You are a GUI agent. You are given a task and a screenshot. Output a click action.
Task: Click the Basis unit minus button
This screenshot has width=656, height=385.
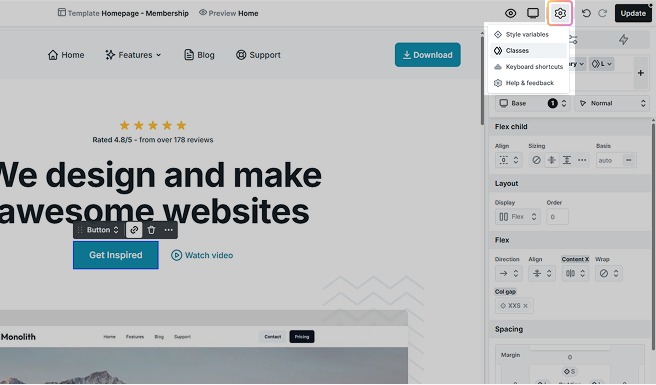(628, 160)
